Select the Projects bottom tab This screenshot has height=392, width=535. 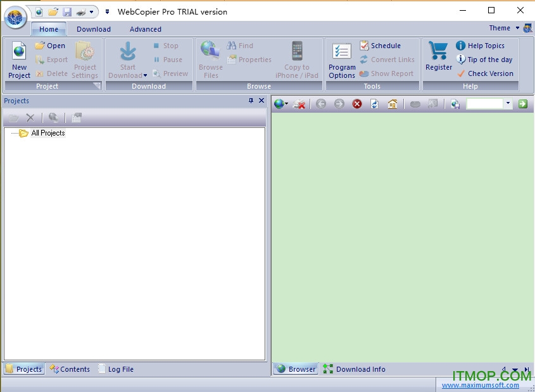click(x=24, y=369)
